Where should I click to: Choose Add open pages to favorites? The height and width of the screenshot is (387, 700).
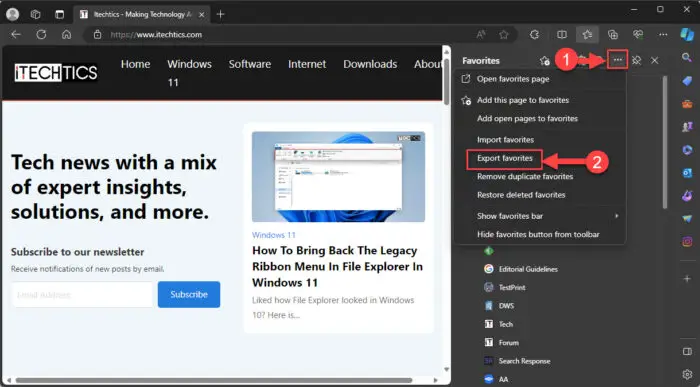[540, 118]
